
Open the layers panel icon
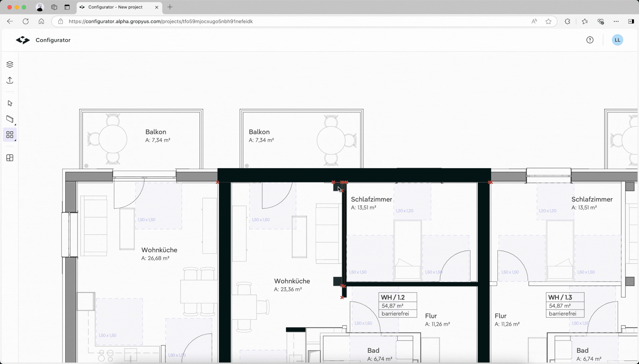(10, 64)
